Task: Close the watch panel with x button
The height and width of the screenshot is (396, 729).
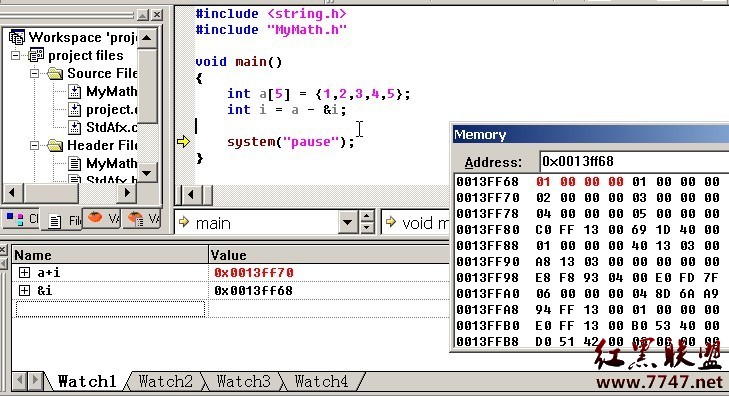Action: click(3, 250)
